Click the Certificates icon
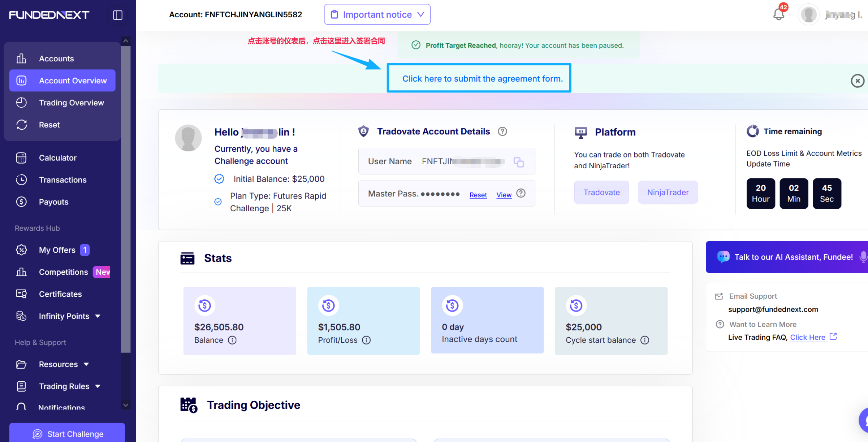The height and width of the screenshot is (442, 868). (21, 294)
